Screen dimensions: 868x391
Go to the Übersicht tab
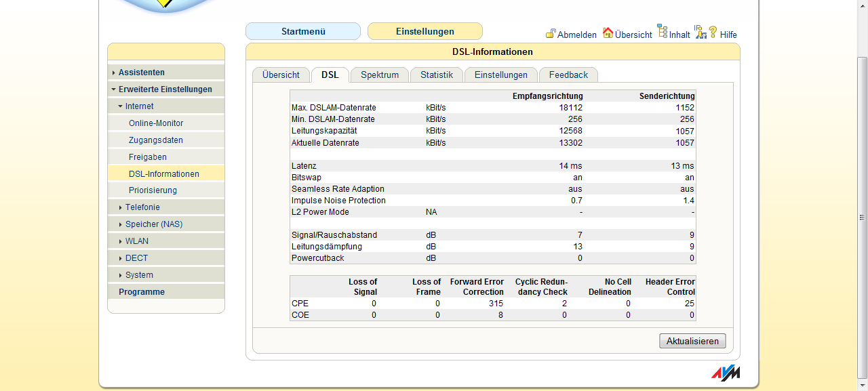pos(281,75)
